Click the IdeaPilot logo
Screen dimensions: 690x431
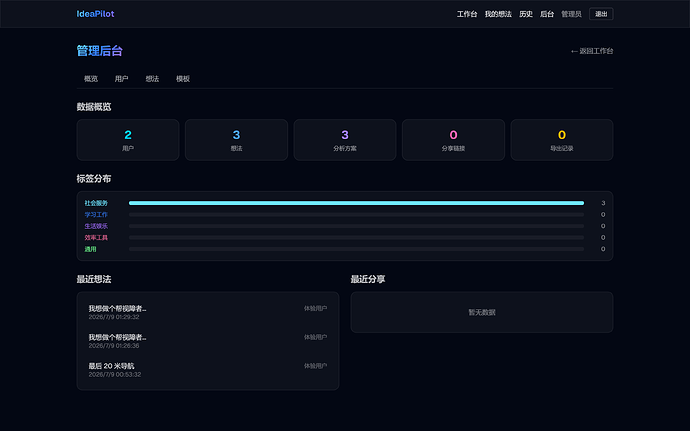coord(95,14)
